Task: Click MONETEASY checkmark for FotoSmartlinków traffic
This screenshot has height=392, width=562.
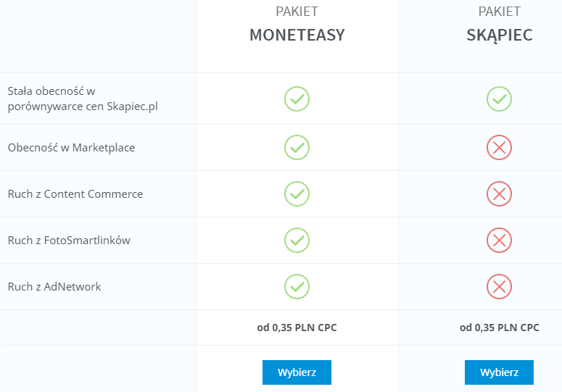Action: pyautogui.click(x=297, y=241)
